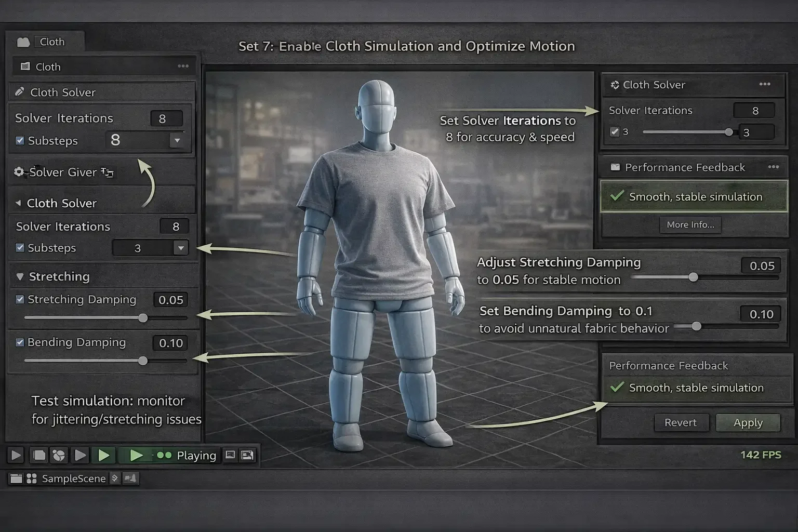The image size is (798, 532).
Task: Open the Solver Giver settings icon
Action: pos(19,172)
